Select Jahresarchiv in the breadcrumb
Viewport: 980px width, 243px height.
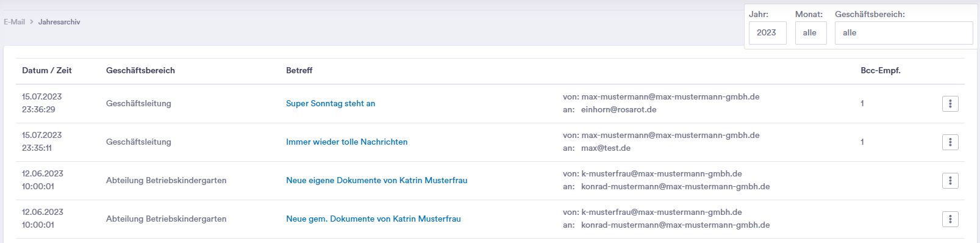point(59,22)
